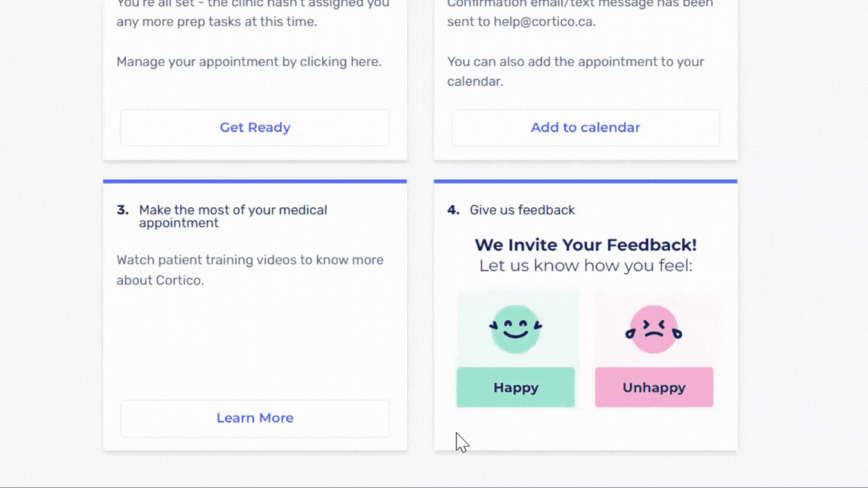The image size is (868, 488).
Task: Open Learn More for training videos
Action: click(x=255, y=418)
